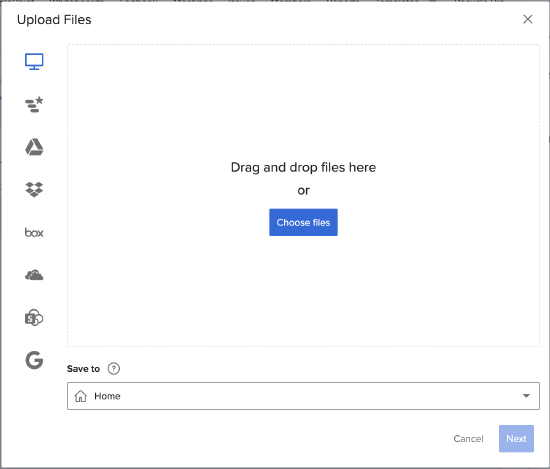The image size is (550, 469).
Task: Cancel the upload dialog
Action: (468, 439)
